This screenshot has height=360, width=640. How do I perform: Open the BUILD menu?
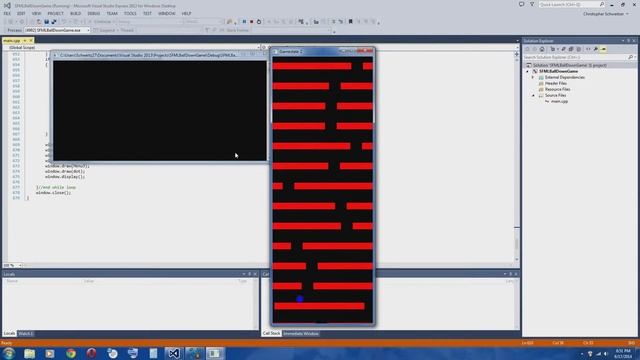tap(76, 13)
